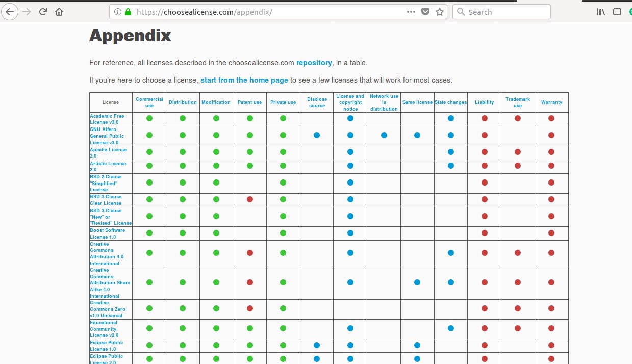Open BSD 3-Clause Clear License

click(106, 200)
